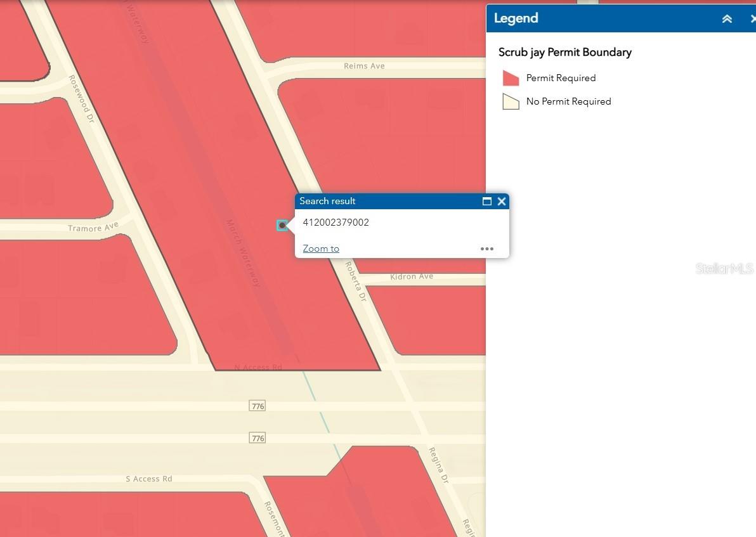Viewport: 756px width, 537px height.
Task: Close the Legend panel
Action: (x=752, y=19)
